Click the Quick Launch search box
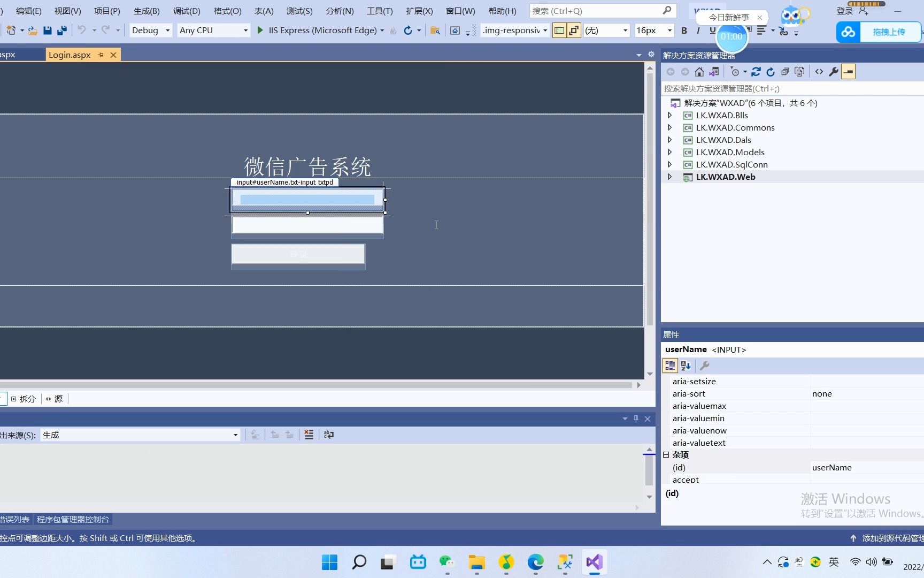Screen dimensions: 924x578 [603, 11]
